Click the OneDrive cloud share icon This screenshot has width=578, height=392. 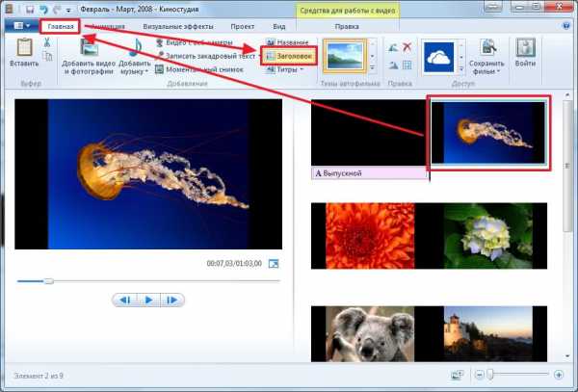[438, 57]
